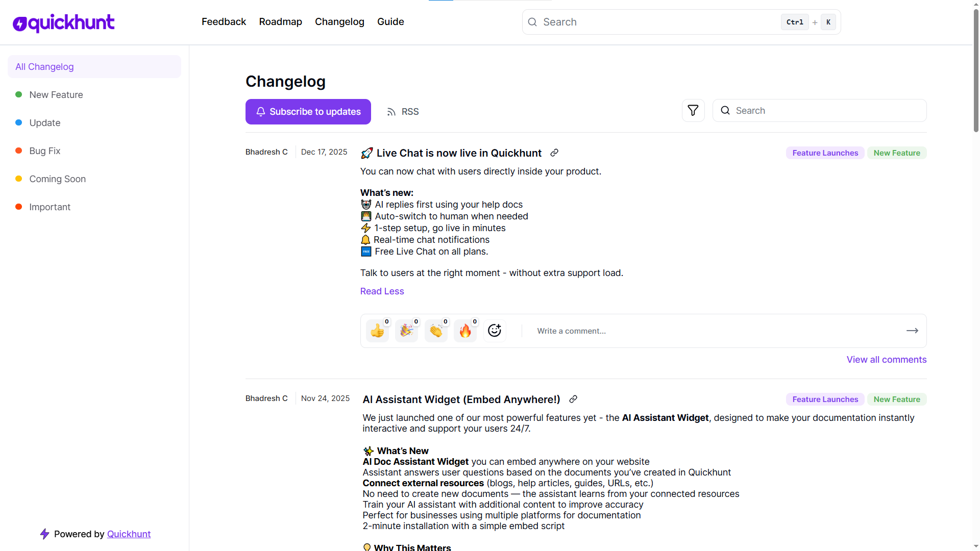Click New Feature tag on Live Chat post
This screenshot has height=551, width=980.
tap(897, 153)
